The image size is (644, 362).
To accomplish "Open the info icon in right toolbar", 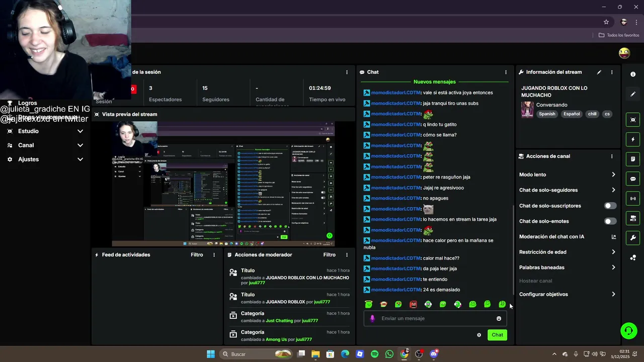I will pos(633,74).
